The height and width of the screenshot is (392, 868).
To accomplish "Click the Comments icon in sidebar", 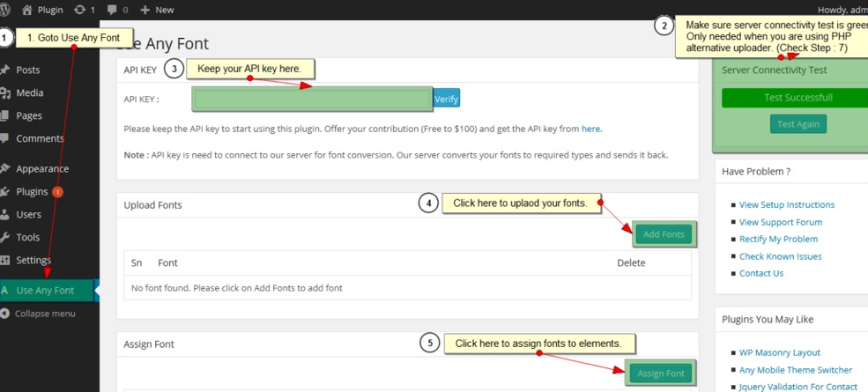I will (5, 138).
